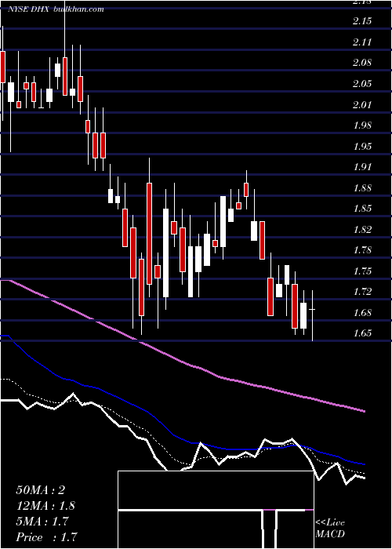
Task: Click the 12MA : 1.8 legend entry
Action: [45, 506]
